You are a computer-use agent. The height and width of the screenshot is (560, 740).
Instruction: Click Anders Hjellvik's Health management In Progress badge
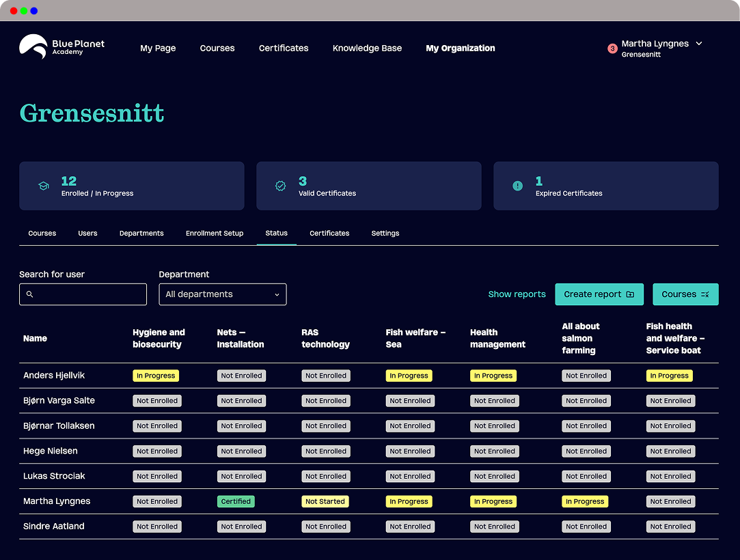(x=493, y=376)
